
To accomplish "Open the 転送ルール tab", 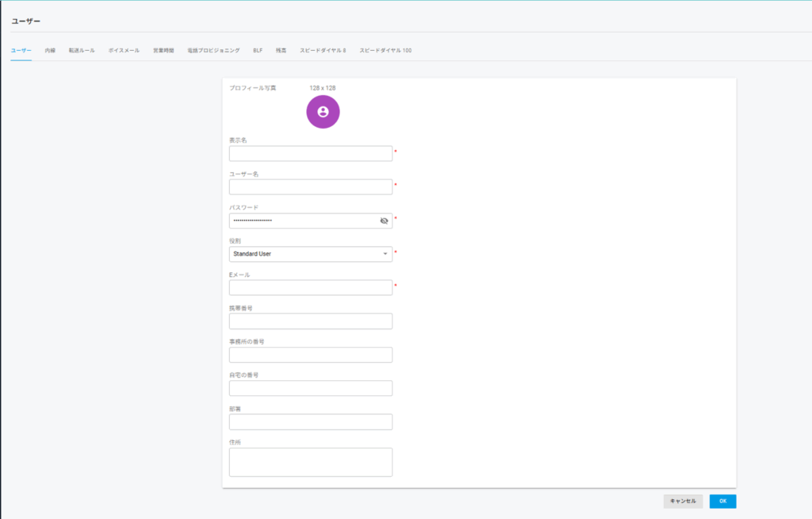I will click(x=82, y=51).
